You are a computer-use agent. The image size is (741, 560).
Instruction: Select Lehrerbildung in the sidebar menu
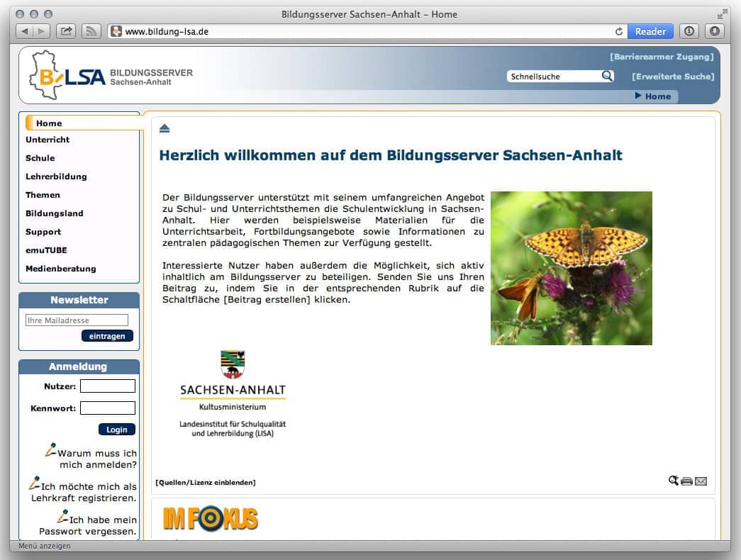click(56, 177)
